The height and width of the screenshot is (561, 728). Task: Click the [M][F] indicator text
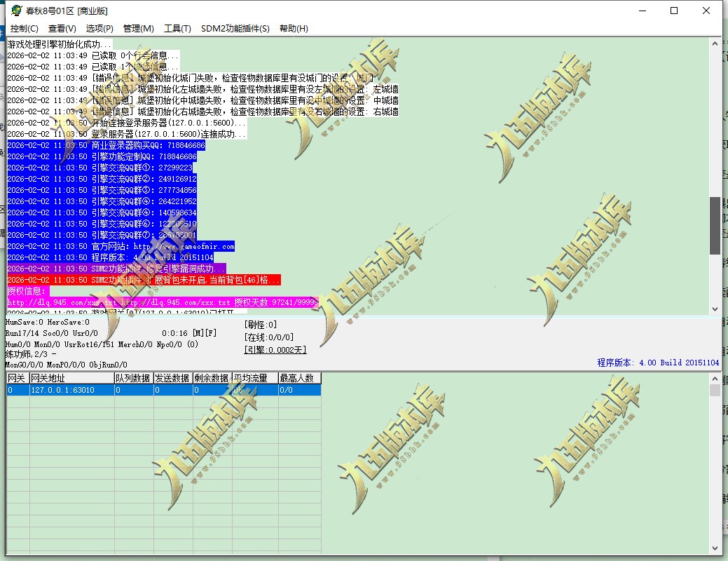205,333
